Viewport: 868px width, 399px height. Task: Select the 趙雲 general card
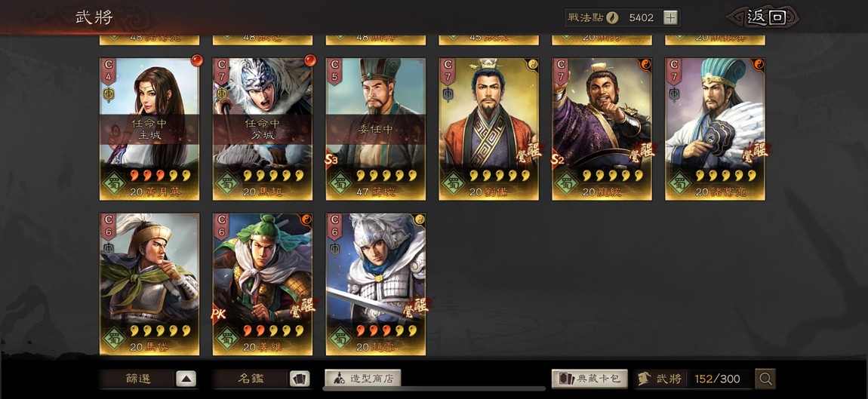pos(375,284)
